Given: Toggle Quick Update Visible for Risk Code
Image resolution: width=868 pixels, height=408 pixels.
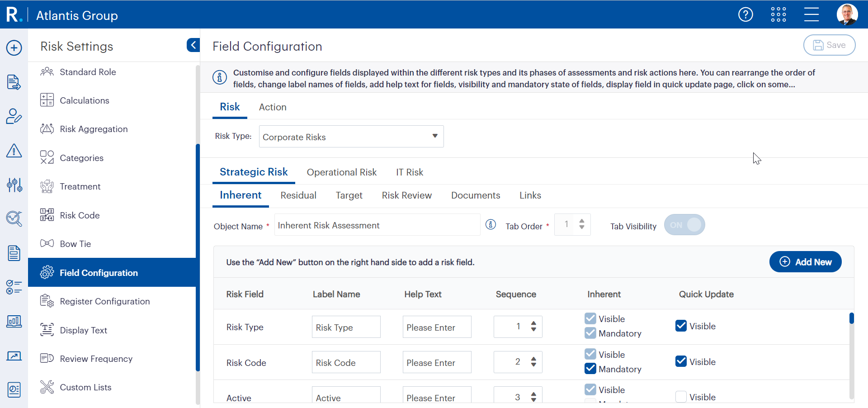Looking at the screenshot, I should 681,361.
